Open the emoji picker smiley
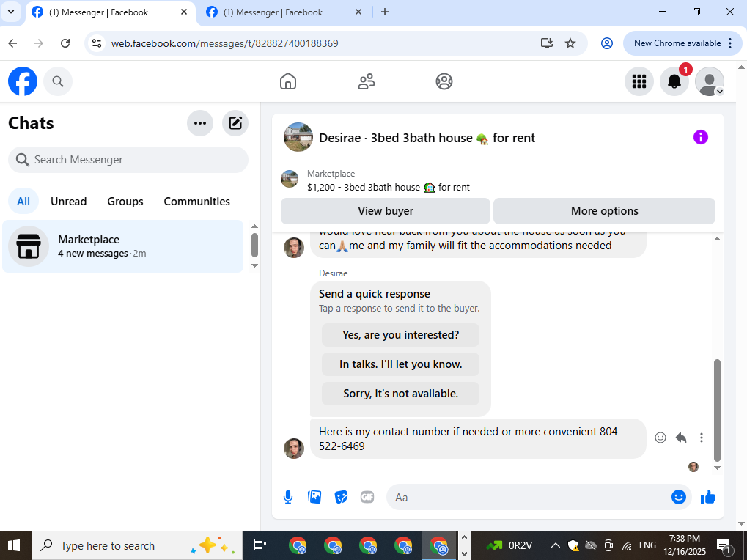 click(678, 497)
